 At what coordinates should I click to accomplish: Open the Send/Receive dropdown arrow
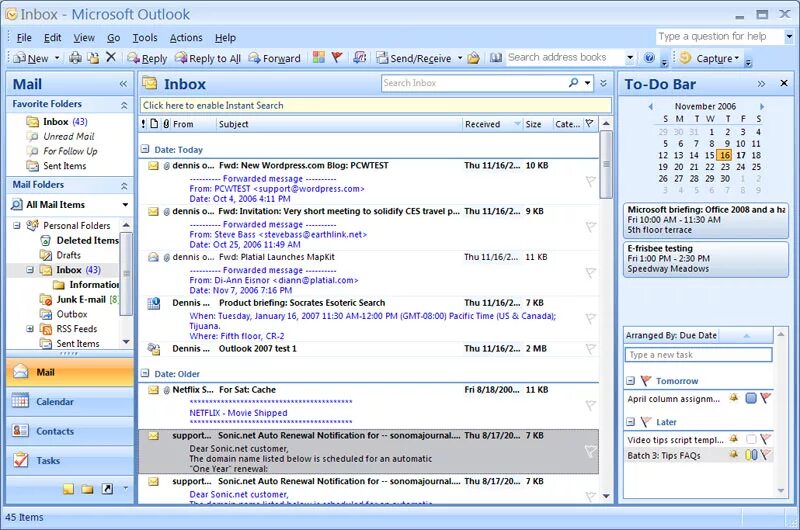459,58
